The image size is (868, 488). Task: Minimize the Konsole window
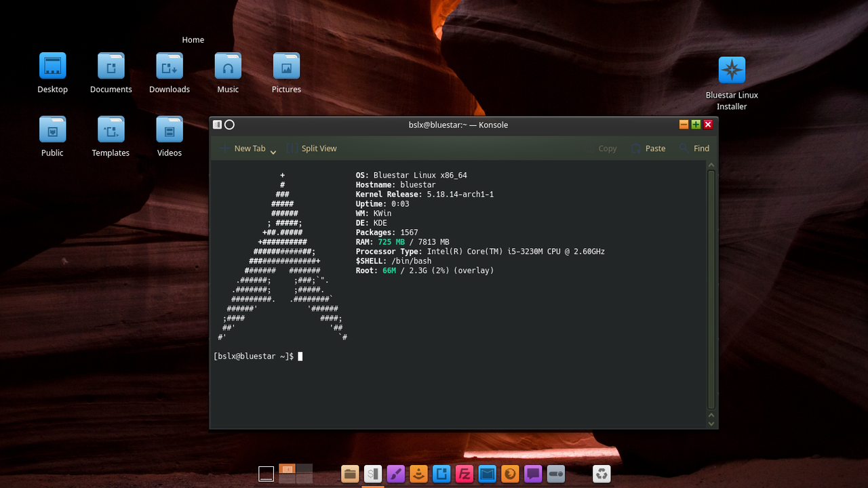[684, 125]
